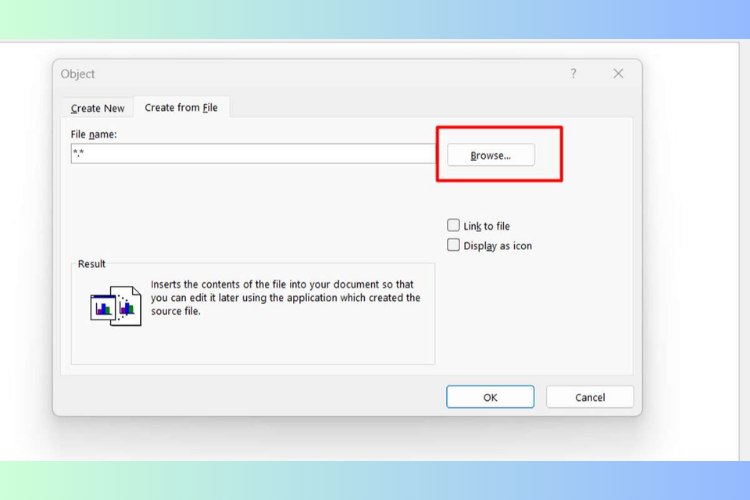Enable the Link to file checkbox
The image size is (750, 500).
[x=453, y=225]
